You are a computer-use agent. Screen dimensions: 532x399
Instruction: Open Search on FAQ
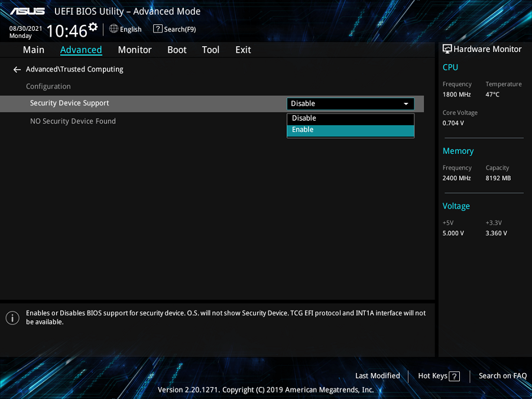point(502,376)
